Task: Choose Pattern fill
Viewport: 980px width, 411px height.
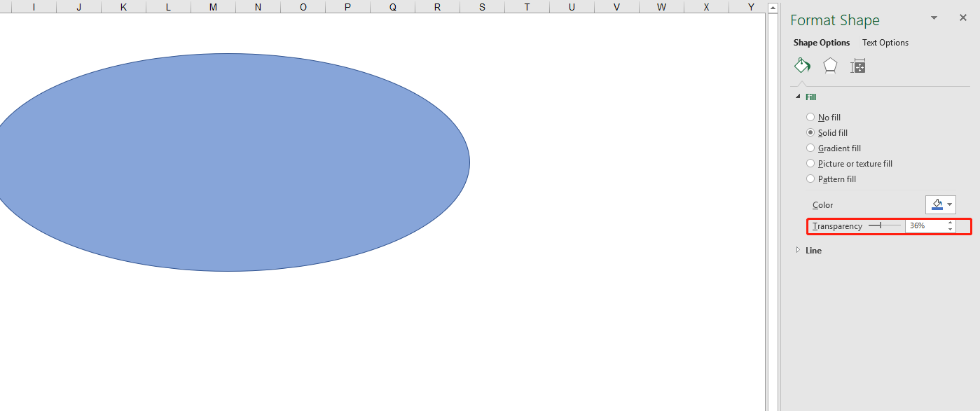Action: [x=810, y=179]
